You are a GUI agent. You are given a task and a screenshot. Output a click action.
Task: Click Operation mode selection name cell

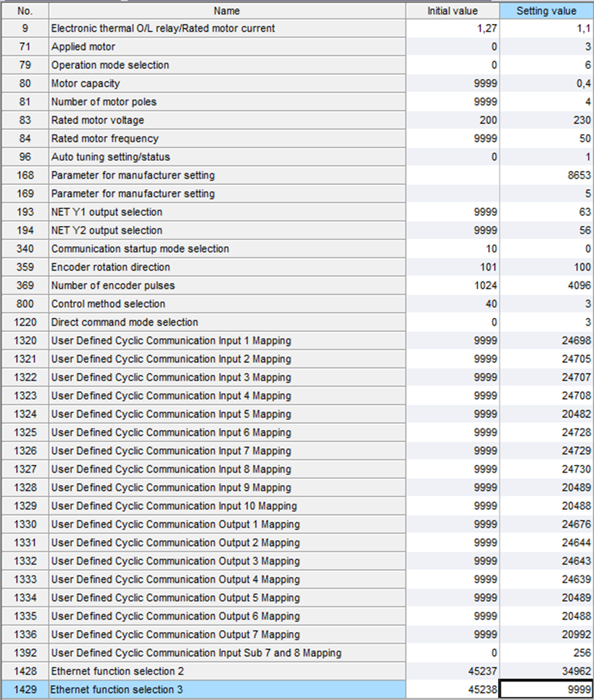(x=227, y=65)
